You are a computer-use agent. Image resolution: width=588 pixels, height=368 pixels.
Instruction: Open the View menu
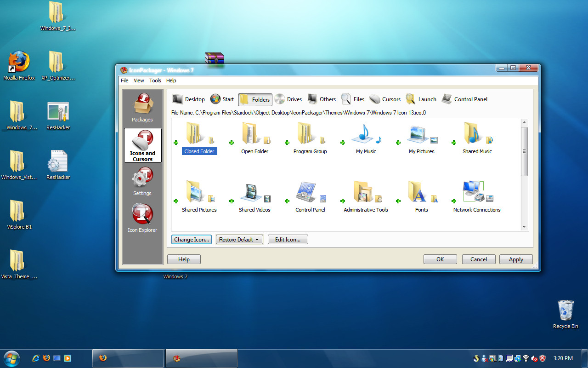(x=139, y=80)
